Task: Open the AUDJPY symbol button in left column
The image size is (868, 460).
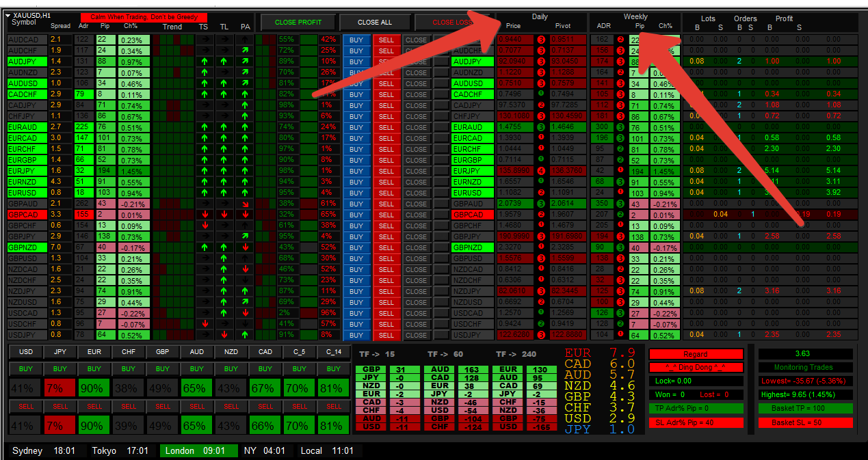Action: pyautogui.click(x=27, y=62)
